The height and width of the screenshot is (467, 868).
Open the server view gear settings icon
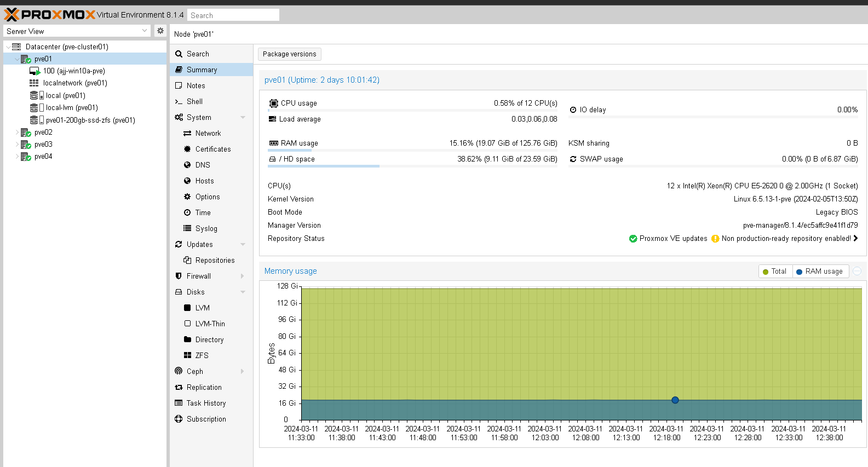[x=160, y=31]
